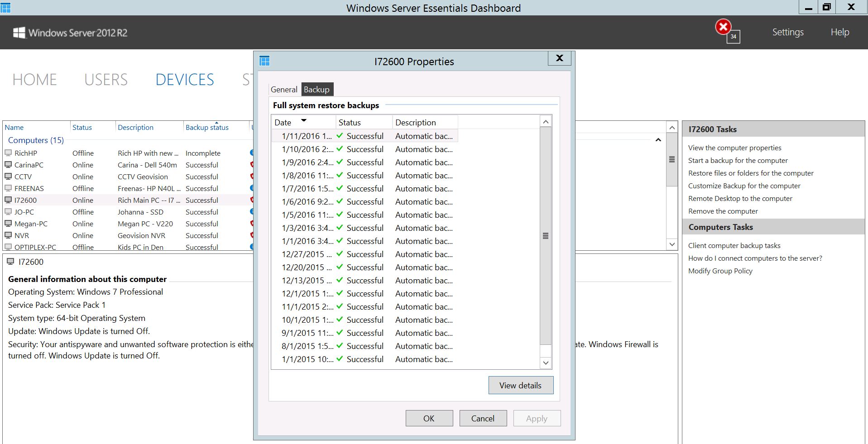Click I72600 Properties dialog title icon
The image size is (868, 444).
(x=264, y=61)
